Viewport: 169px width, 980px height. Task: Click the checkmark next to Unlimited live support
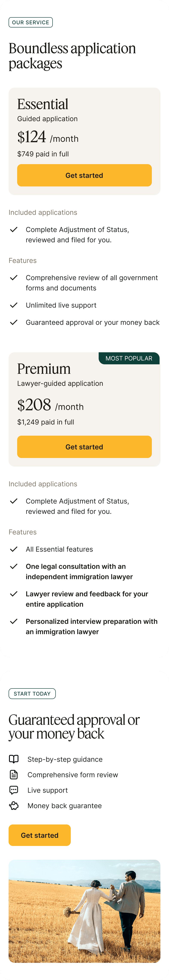pos(14,305)
